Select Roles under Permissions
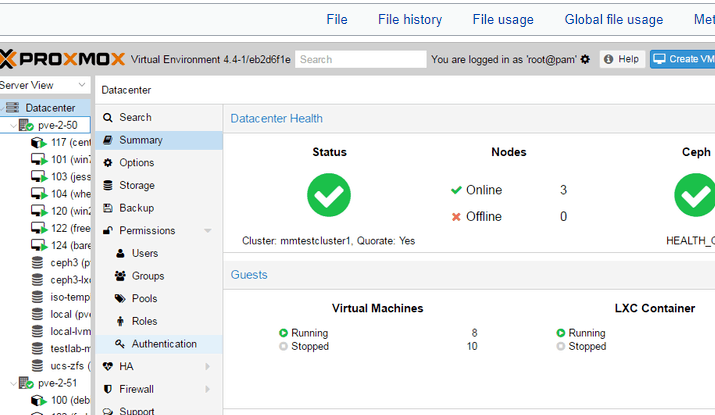The height and width of the screenshot is (415, 715). tap(159, 321)
